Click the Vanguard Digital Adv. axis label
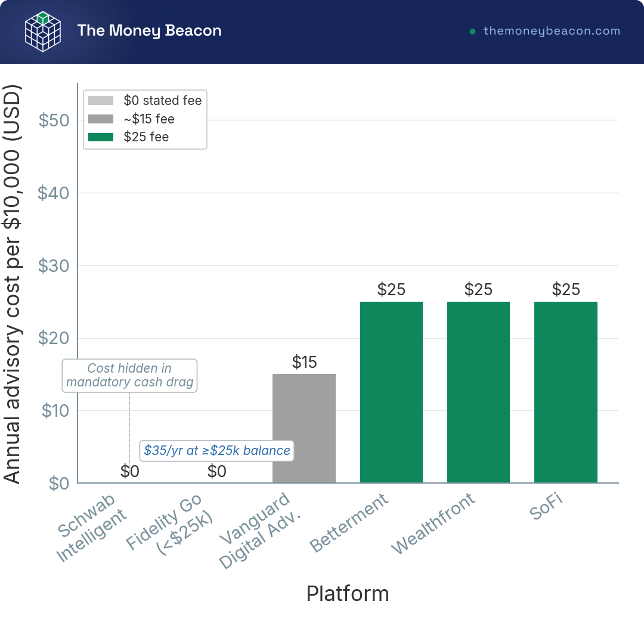 click(259, 531)
